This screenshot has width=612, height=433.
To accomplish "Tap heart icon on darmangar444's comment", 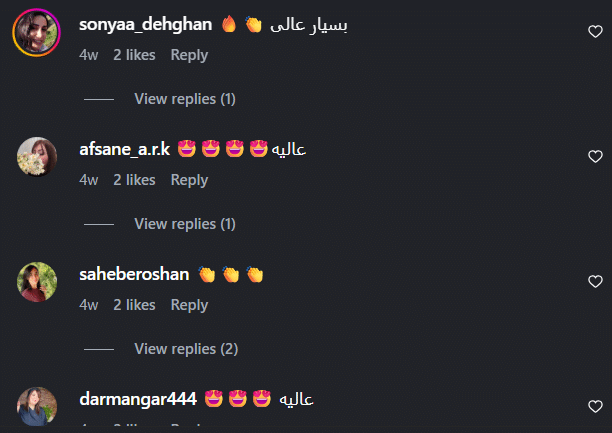I will pos(595,406).
